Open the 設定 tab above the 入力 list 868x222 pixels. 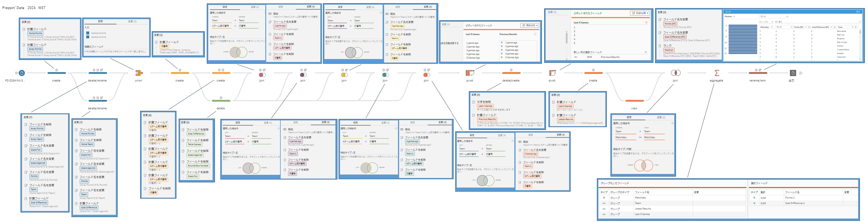pos(100,21)
